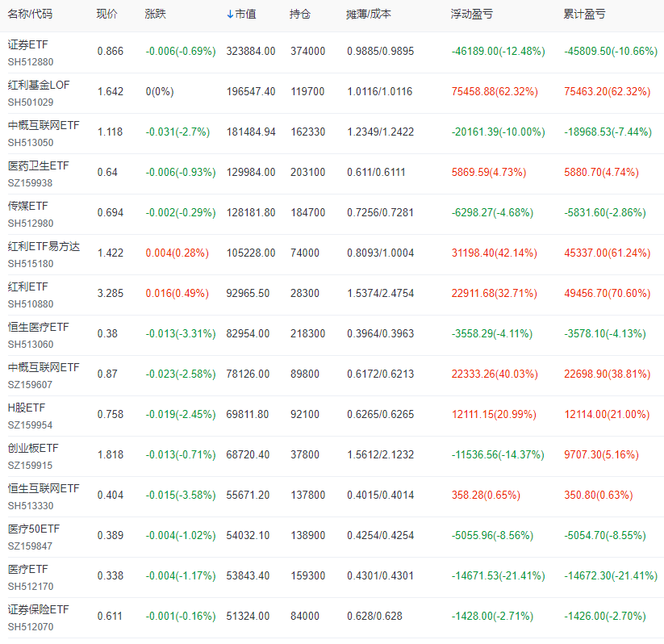Click cumulative loss -5831.60(-2.86%)
This screenshot has height=644, width=664.
(605, 212)
